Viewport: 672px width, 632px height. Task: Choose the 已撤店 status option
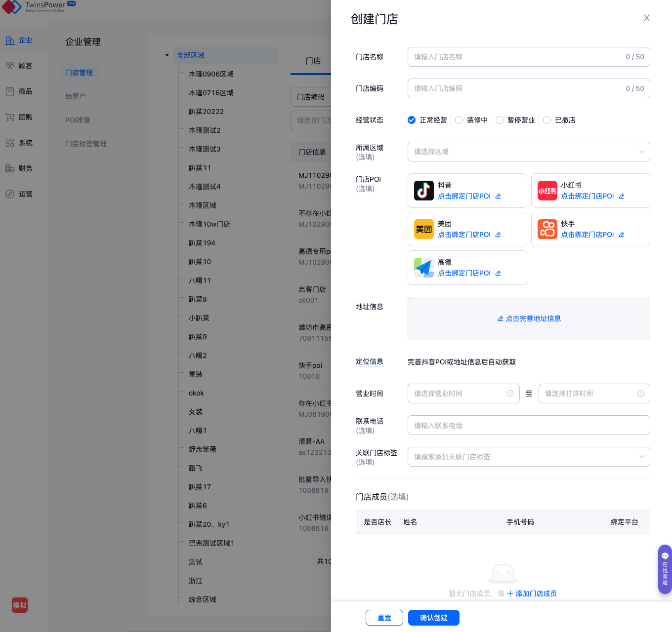coord(547,120)
